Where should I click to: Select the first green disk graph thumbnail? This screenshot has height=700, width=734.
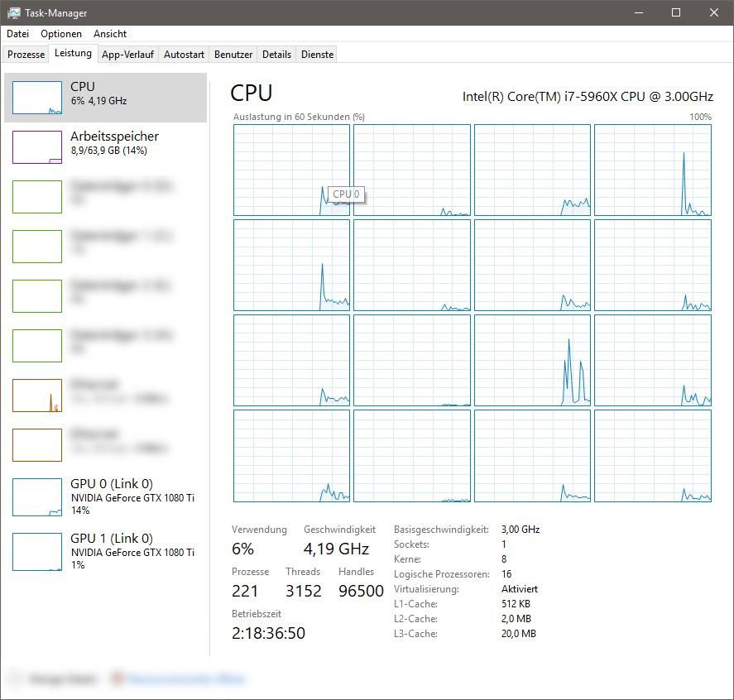click(37, 197)
